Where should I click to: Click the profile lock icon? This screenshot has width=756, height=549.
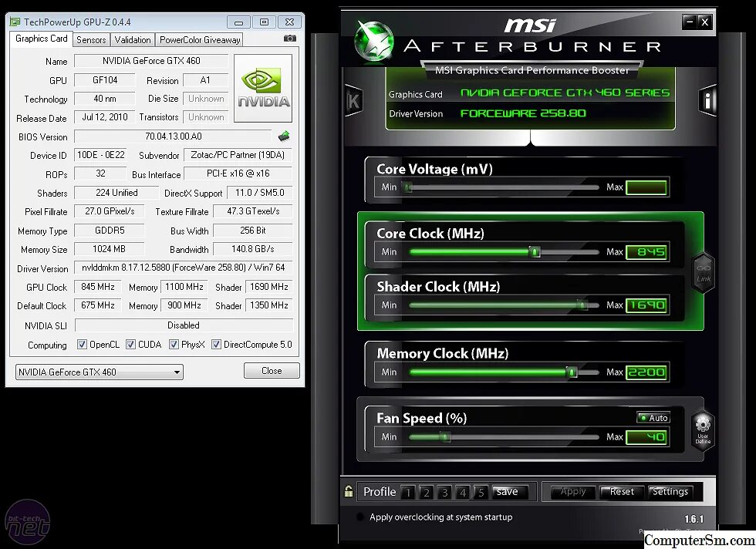click(349, 491)
